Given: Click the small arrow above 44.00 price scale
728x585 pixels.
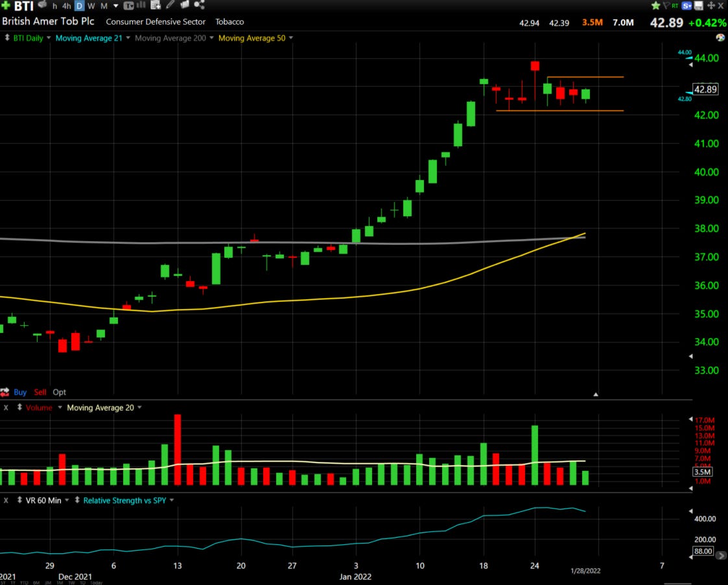Looking at the screenshot, I should 690,65.
